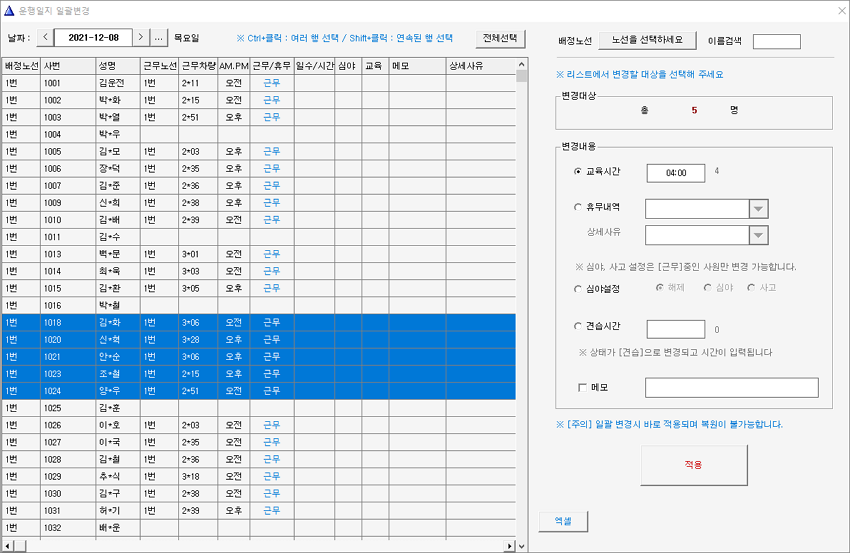Click the 메모 text input field

[x=731, y=388]
